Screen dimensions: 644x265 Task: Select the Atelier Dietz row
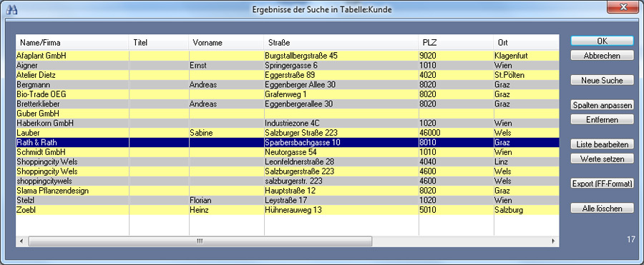click(288, 75)
